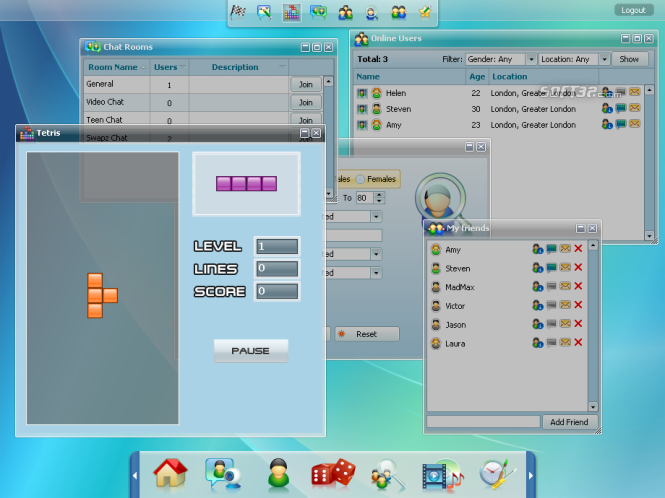Start chat with Steven in Online Users
This screenshot has width=665, height=498.
coord(620,108)
